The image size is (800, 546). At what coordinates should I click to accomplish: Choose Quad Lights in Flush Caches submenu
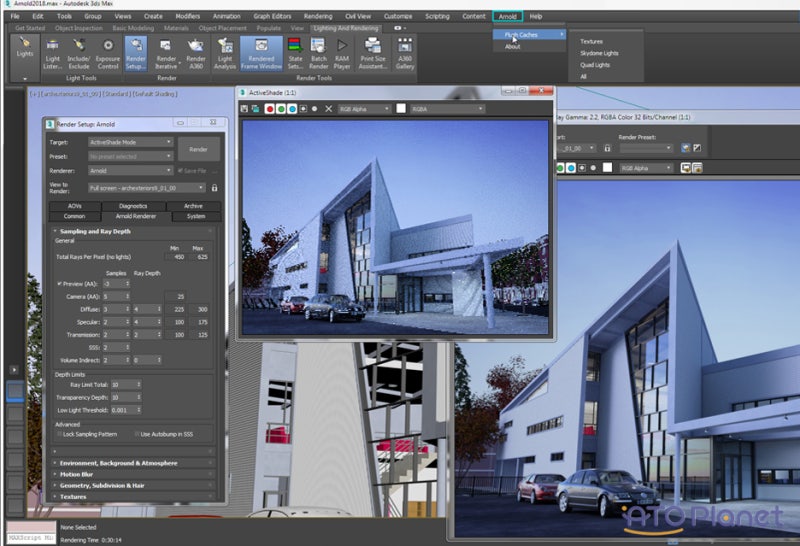point(595,65)
